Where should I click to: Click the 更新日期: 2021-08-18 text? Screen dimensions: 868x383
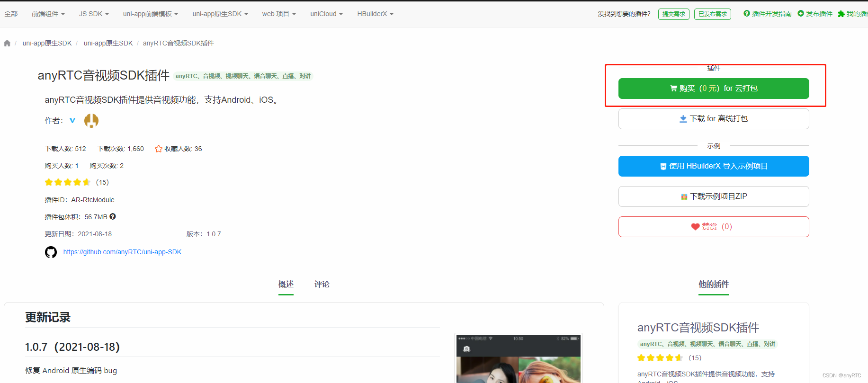pyautogui.click(x=78, y=234)
